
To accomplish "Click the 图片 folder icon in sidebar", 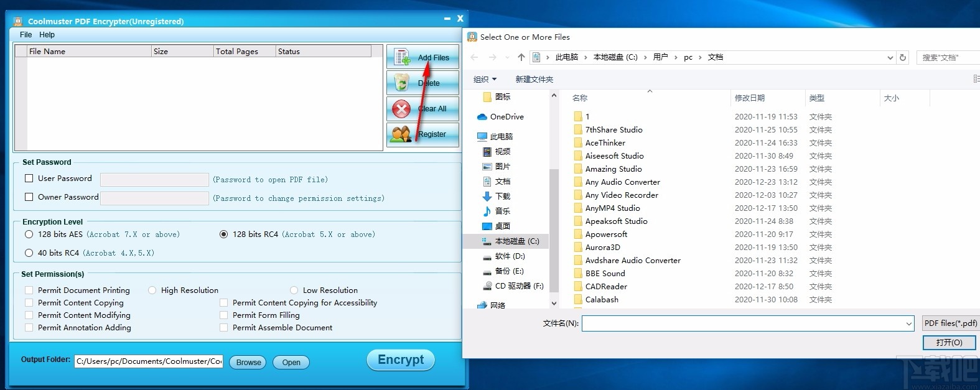I will [487, 167].
